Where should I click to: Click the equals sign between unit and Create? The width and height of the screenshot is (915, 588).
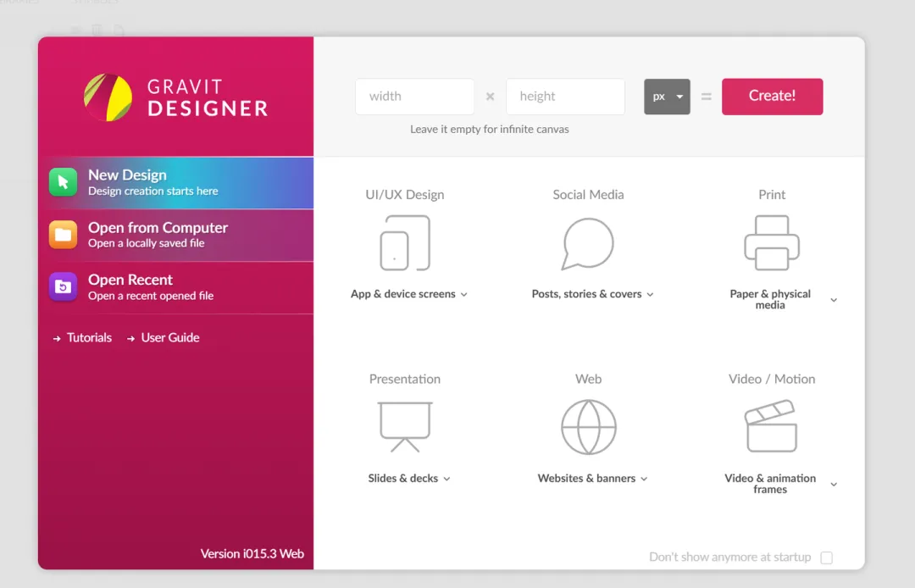[706, 97]
